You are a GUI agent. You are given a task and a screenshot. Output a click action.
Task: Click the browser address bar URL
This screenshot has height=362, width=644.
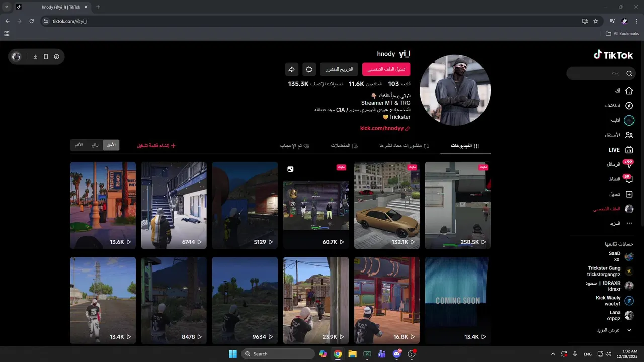click(x=70, y=21)
